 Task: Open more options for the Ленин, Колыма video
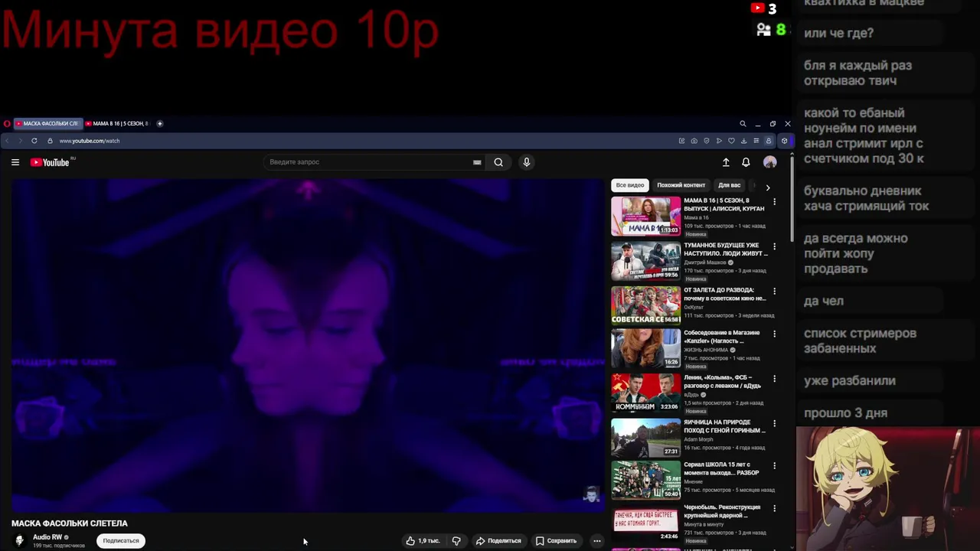[x=774, y=378]
